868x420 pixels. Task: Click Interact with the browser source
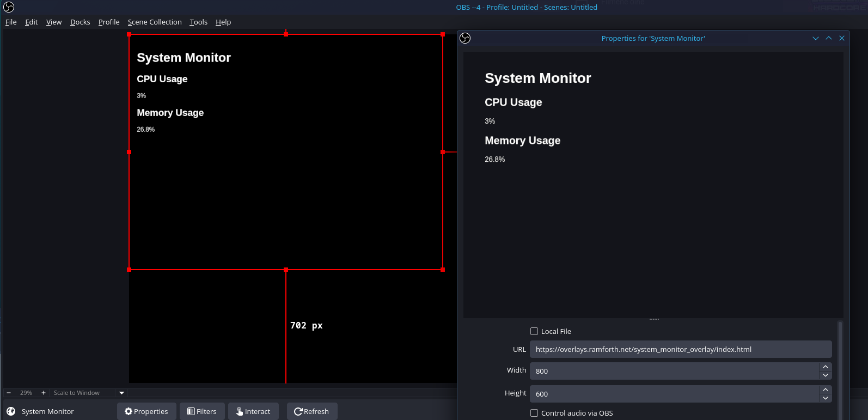253,411
